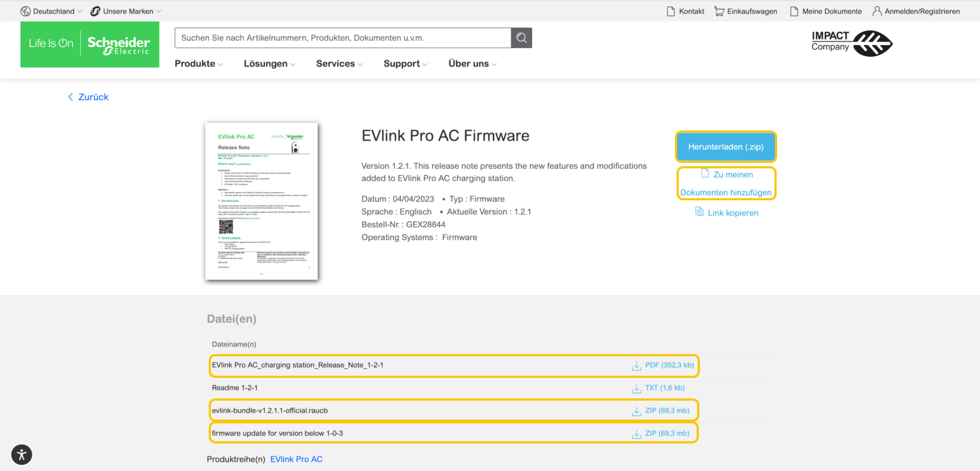
Task: Click Anmelden/Registrieren
Action: coord(922,11)
